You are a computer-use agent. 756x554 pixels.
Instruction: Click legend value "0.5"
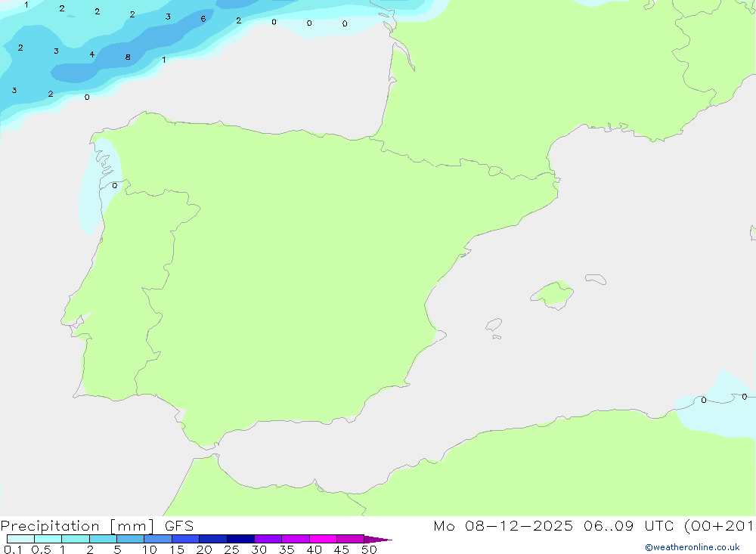point(41,549)
